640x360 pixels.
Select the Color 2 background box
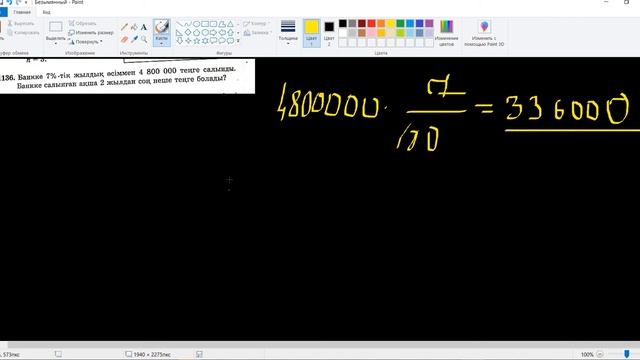[x=329, y=33]
